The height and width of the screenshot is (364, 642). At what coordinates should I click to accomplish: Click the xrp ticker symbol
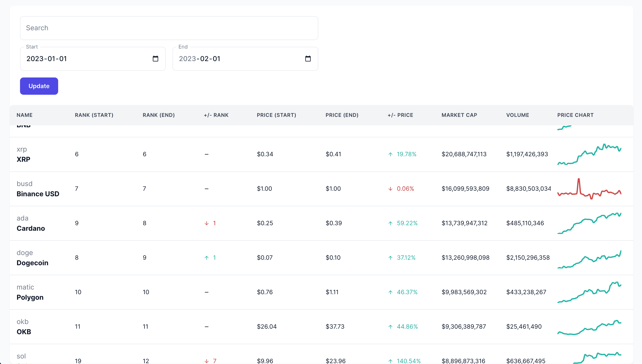pyautogui.click(x=22, y=149)
